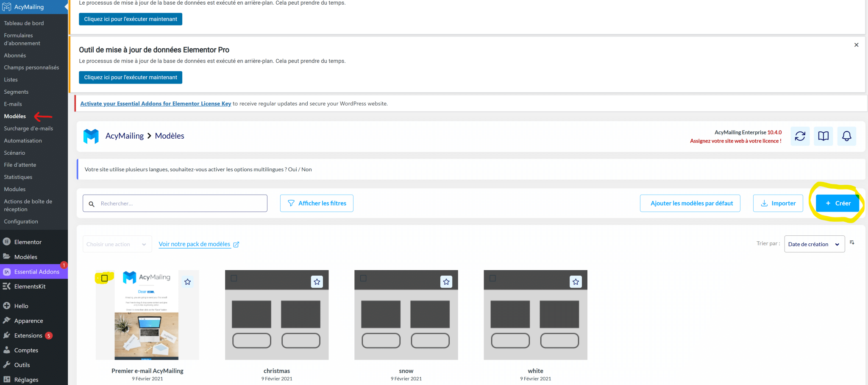Image resolution: width=868 pixels, height=385 pixels.
Task: Click into the Rechercher search field
Action: (175, 204)
